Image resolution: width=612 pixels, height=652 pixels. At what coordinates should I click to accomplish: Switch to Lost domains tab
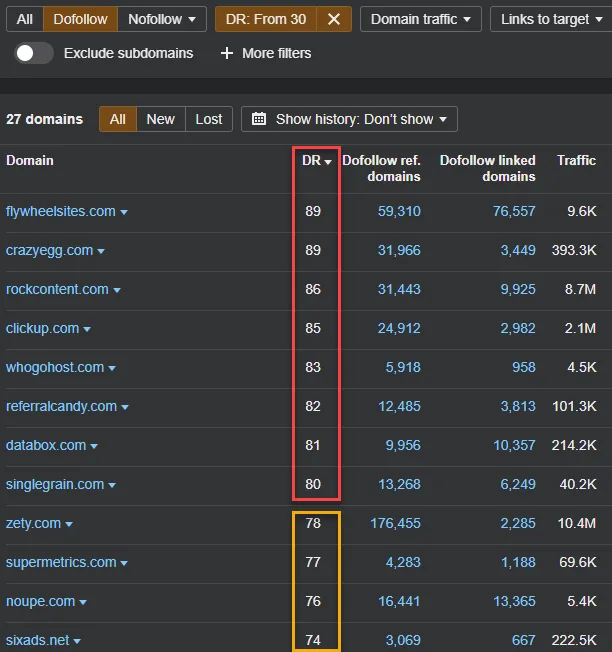pos(209,119)
